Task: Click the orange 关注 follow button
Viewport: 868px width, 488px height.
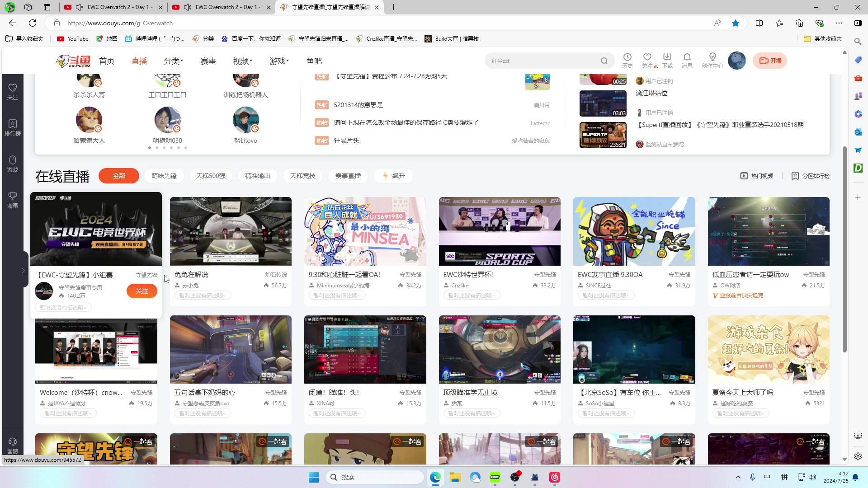Action: (142, 291)
